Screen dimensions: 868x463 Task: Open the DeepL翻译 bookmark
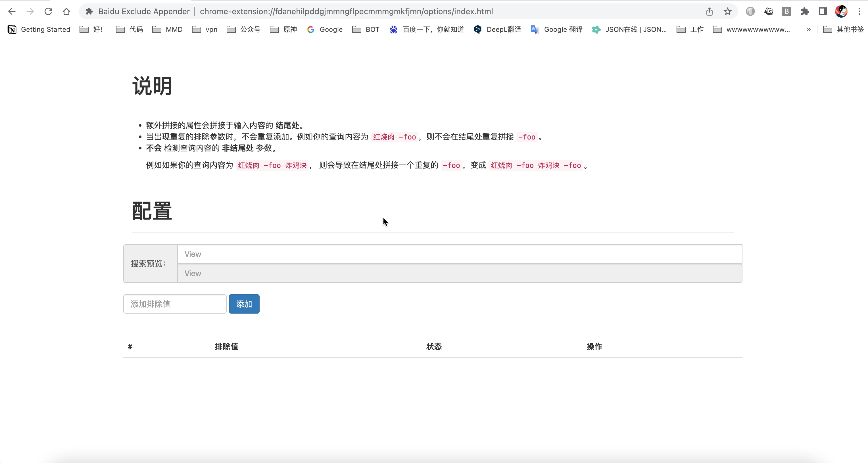click(x=497, y=29)
